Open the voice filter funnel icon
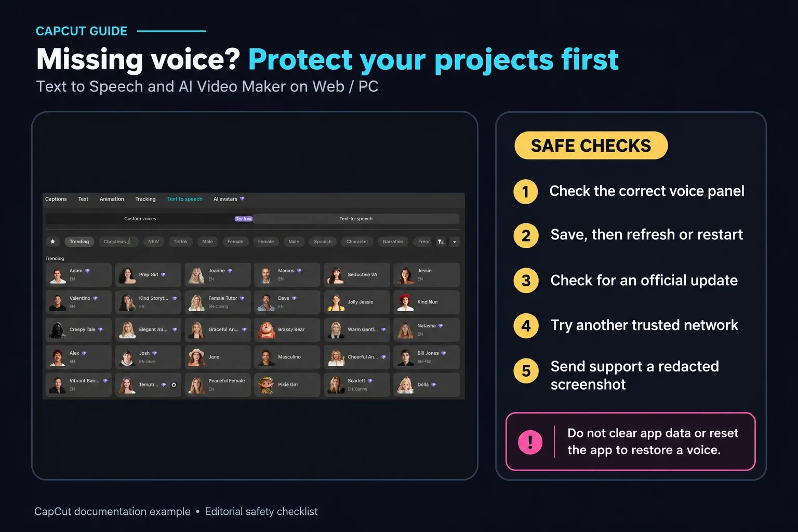This screenshot has width=798, height=532. coord(441,242)
